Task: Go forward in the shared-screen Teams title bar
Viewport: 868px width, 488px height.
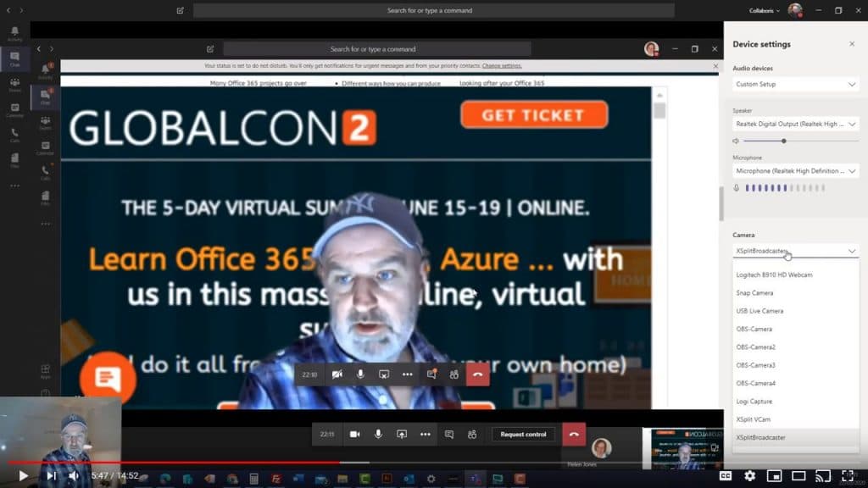Action: (52, 49)
